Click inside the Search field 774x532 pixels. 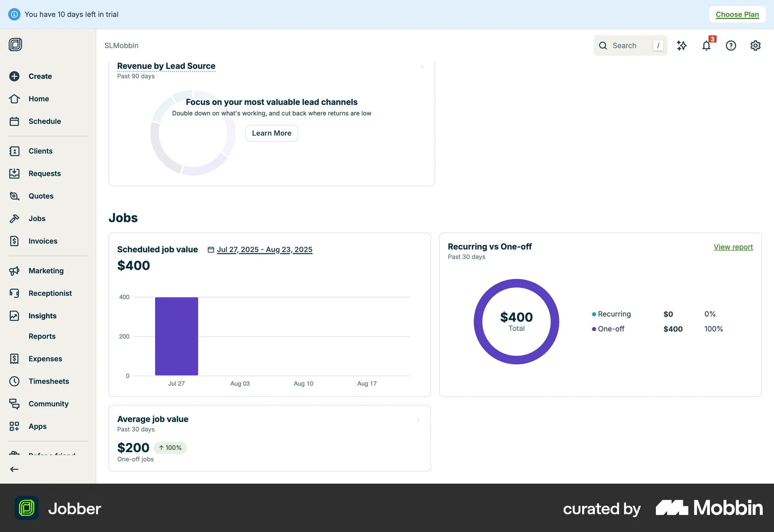click(x=629, y=46)
